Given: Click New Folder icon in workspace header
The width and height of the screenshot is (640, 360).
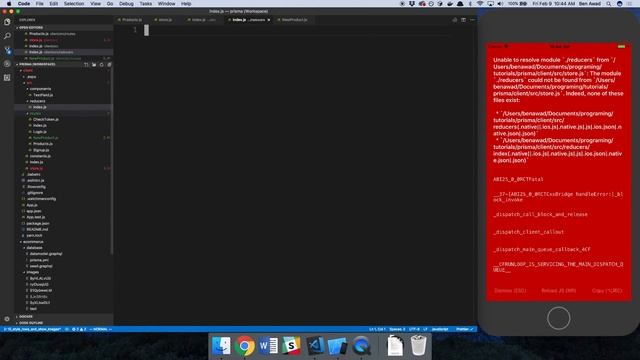Looking at the screenshot, I should point(94,64).
